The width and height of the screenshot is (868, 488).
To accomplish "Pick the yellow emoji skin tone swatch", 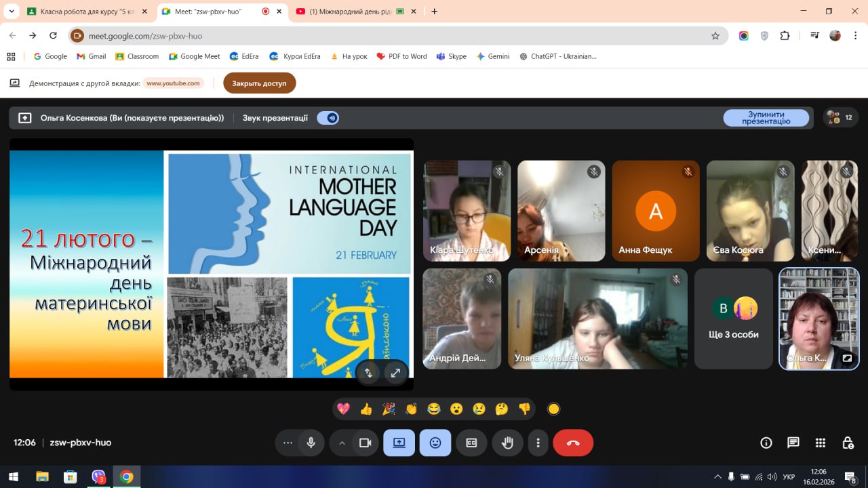I will click(x=553, y=409).
